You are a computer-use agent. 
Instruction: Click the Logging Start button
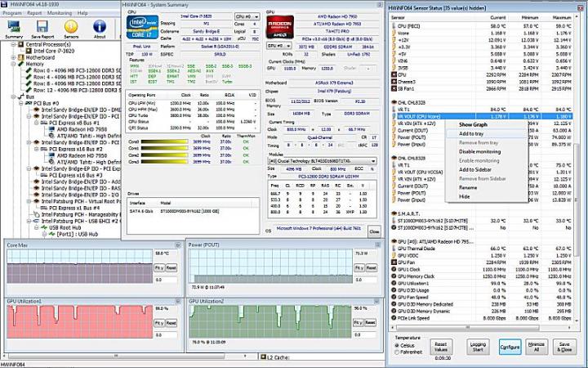478,347
